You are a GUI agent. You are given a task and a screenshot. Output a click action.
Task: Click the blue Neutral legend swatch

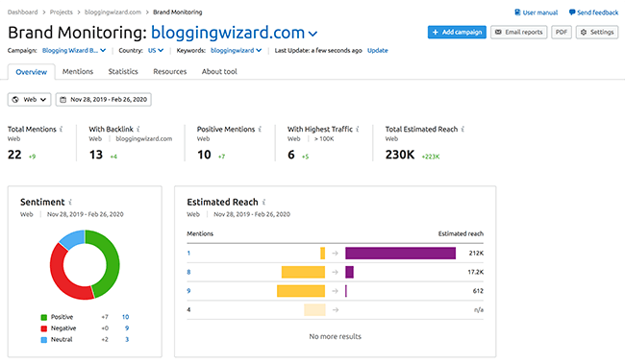click(44, 340)
